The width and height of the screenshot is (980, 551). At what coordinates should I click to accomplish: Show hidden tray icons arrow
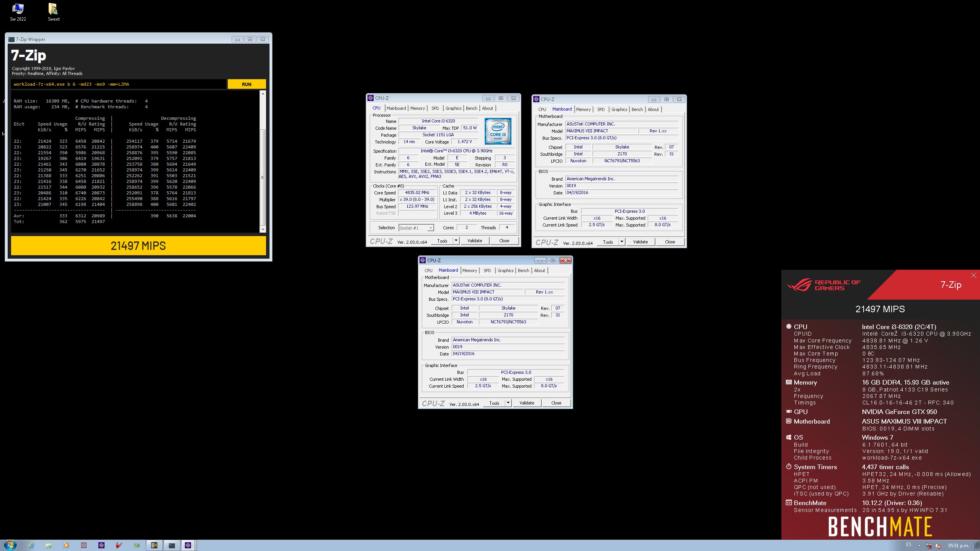[x=919, y=546]
